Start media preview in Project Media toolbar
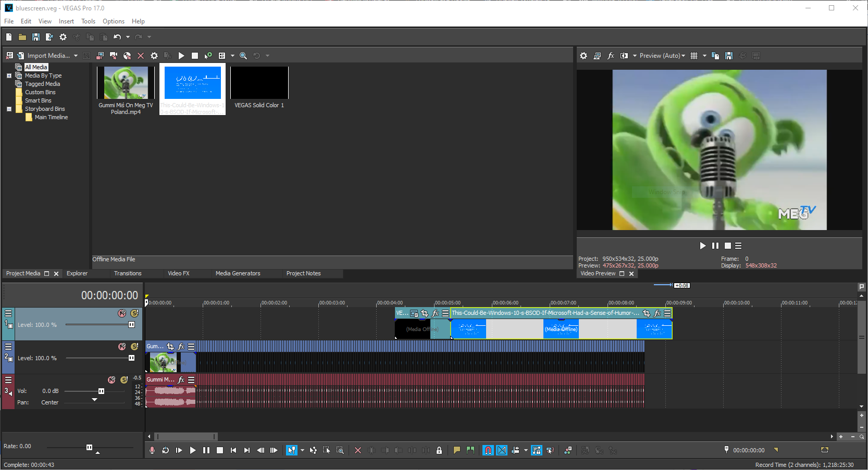Screen dimensions: 868x470 (181, 56)
